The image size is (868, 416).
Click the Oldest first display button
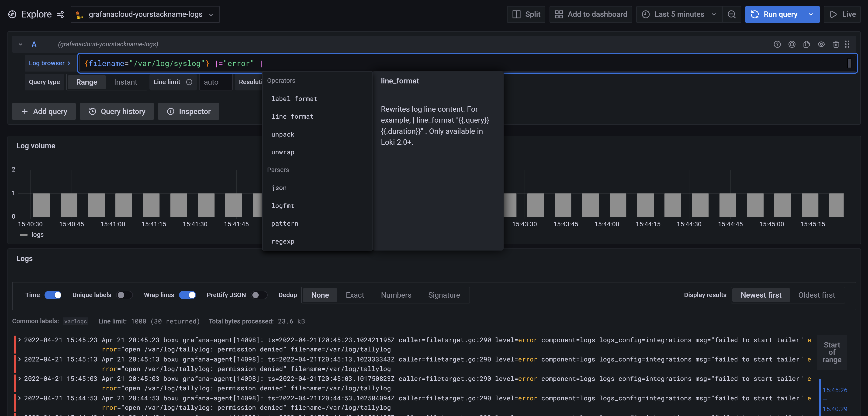pyautogui.click(x=816, y=295)
